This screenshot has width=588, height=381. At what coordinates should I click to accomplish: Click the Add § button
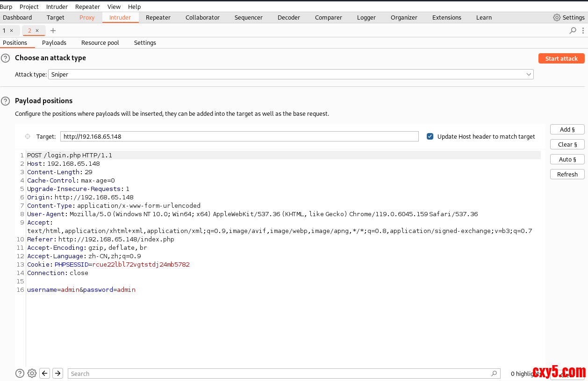point(567,130)
